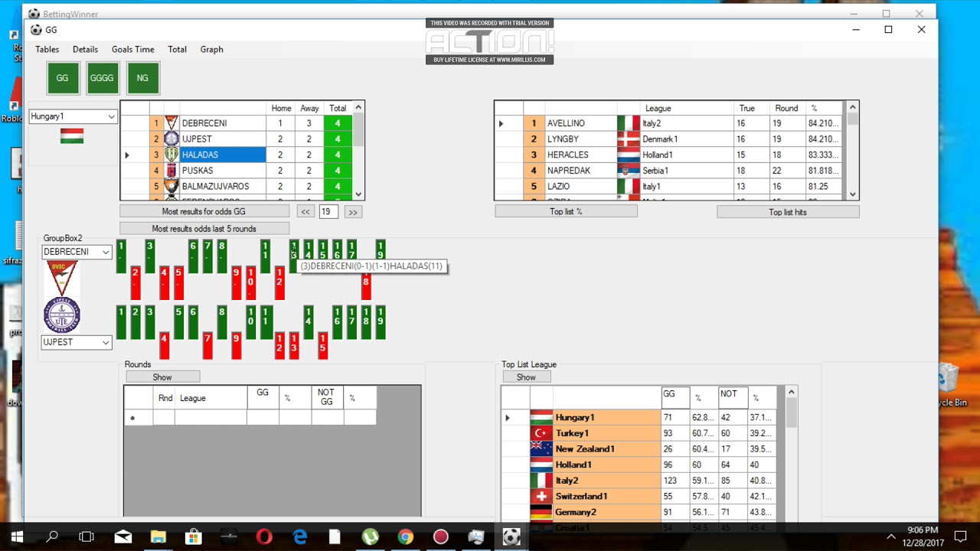The width and height of the screenshot is (980, 551).
Task: Click the DEBRECENI row logo in the team table
Action: (171, 123)
